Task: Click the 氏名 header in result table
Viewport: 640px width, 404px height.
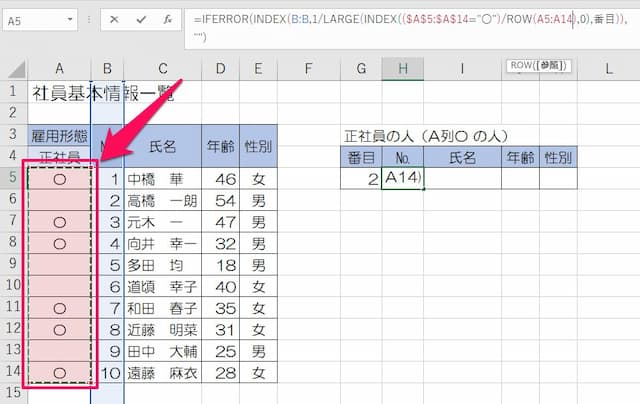Action: (462, 158)
